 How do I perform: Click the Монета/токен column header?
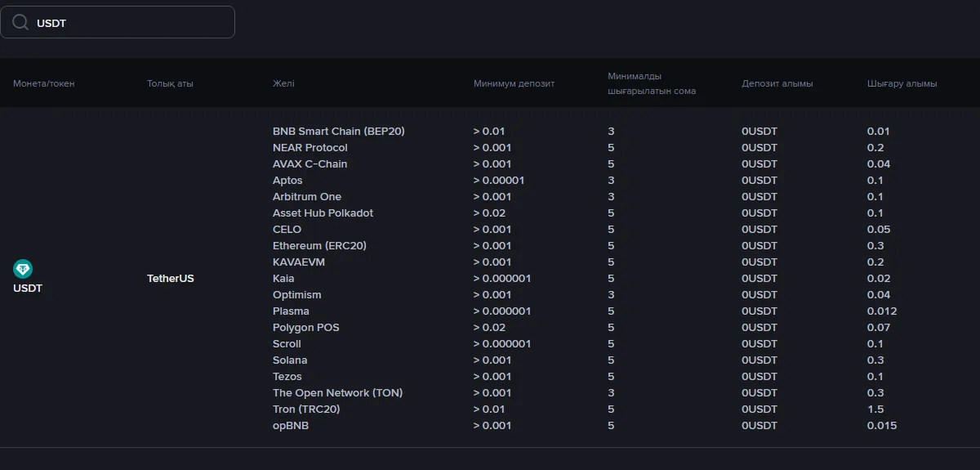43,83
